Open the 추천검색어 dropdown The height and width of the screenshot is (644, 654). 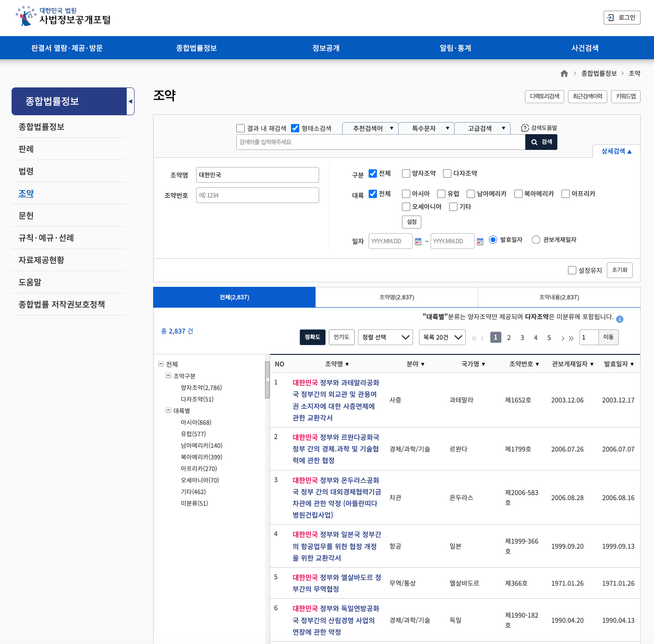coord(370,128)
